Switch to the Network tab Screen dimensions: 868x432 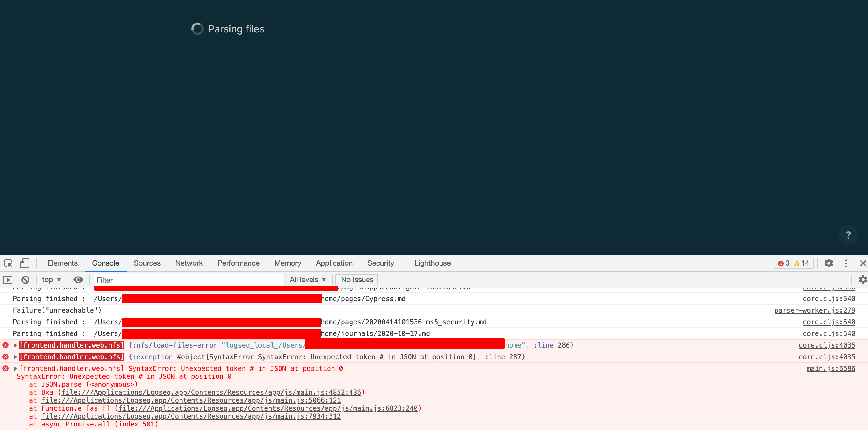(189, 263)
